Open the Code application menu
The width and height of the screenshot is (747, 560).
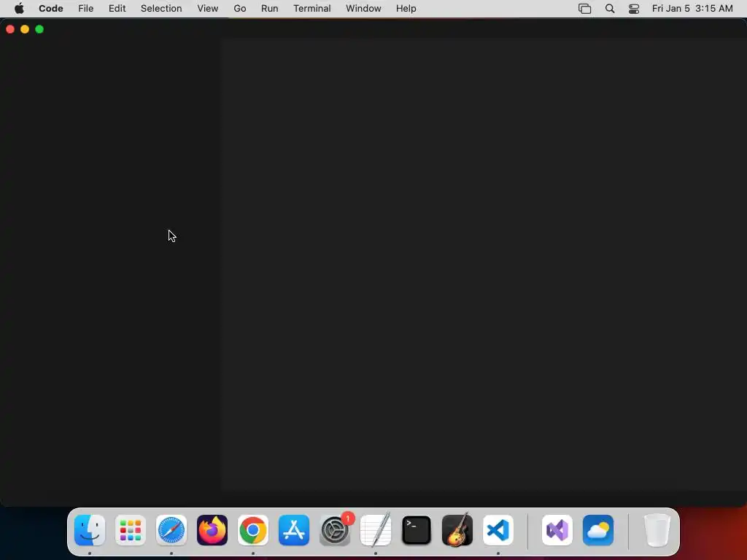click(51, 9)
